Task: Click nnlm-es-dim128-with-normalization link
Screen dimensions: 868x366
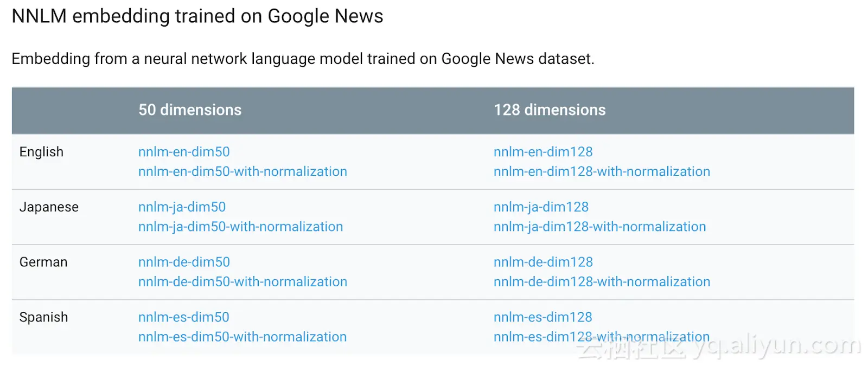Action: click(601, 337)
